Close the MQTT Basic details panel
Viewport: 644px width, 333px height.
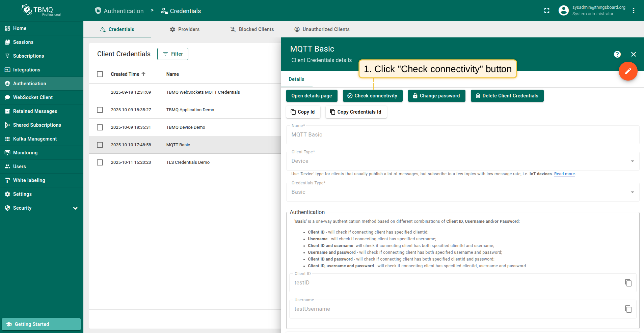click(633, 54)
